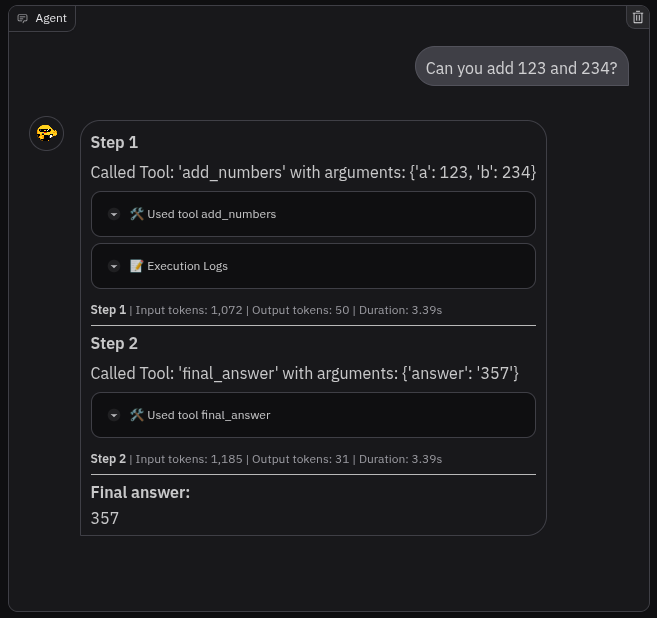The width and height of the screenshot is (657, 618).
Task: Click the 'Step 1' heading
Action: tap(114, 142)
